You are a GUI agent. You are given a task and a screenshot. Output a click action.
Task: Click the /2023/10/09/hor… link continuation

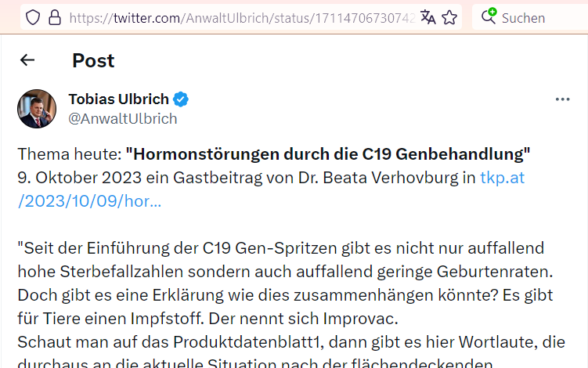point(89,200)
